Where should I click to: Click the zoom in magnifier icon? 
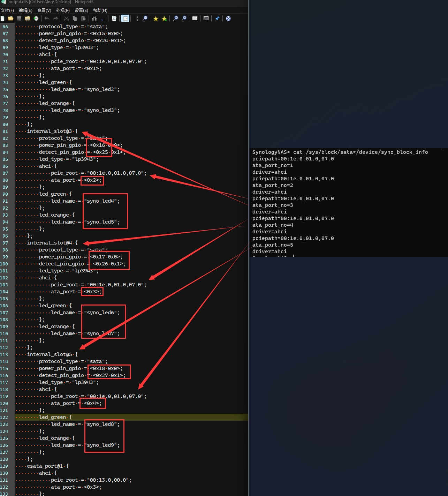(x=176, y=18)
